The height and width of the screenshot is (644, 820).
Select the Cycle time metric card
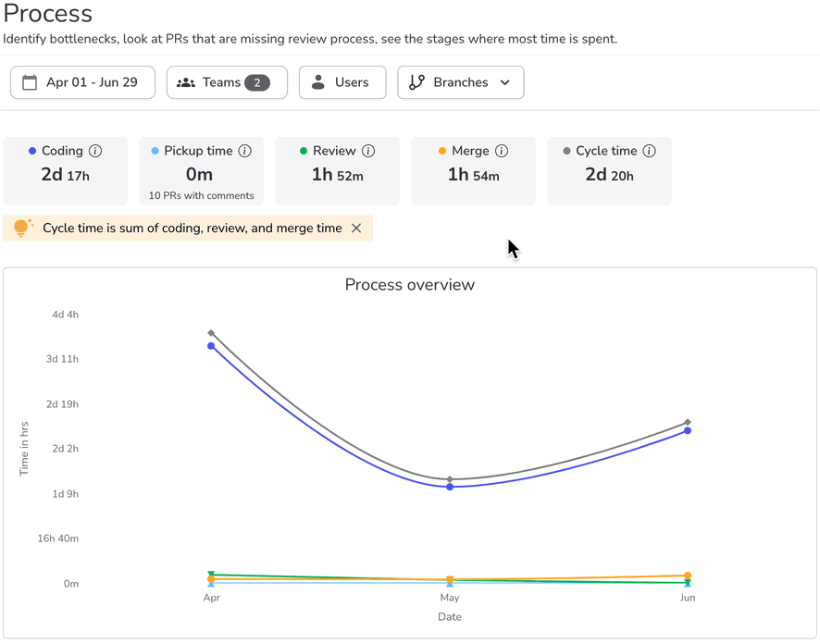point(609,171)
